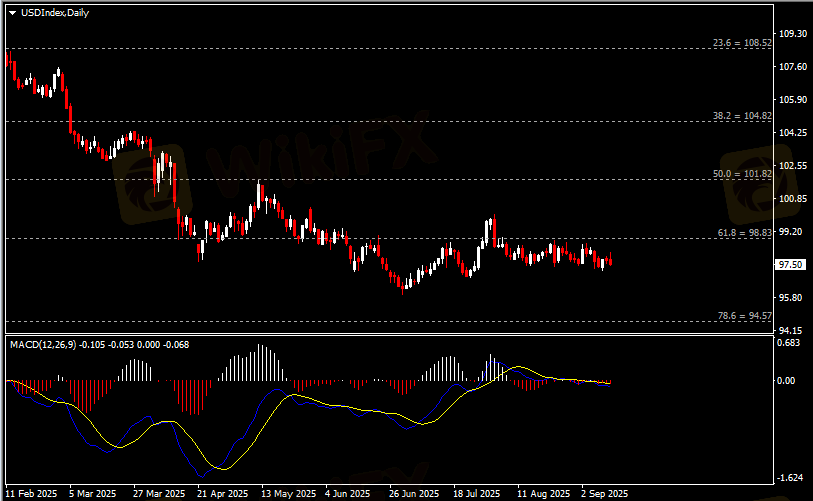
Task: Click the MACD scale value 0.683
Action: 789,343
